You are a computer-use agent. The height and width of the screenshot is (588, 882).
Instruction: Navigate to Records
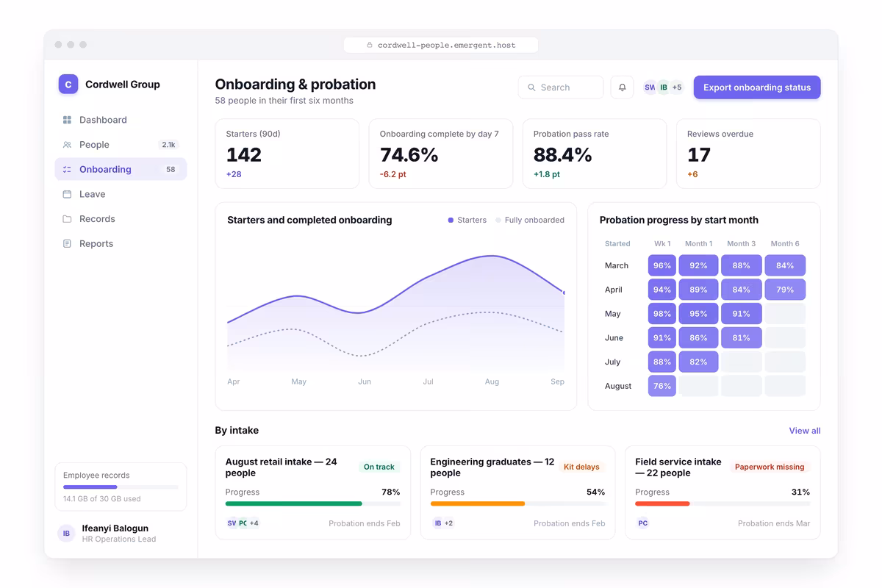[121, 219]
